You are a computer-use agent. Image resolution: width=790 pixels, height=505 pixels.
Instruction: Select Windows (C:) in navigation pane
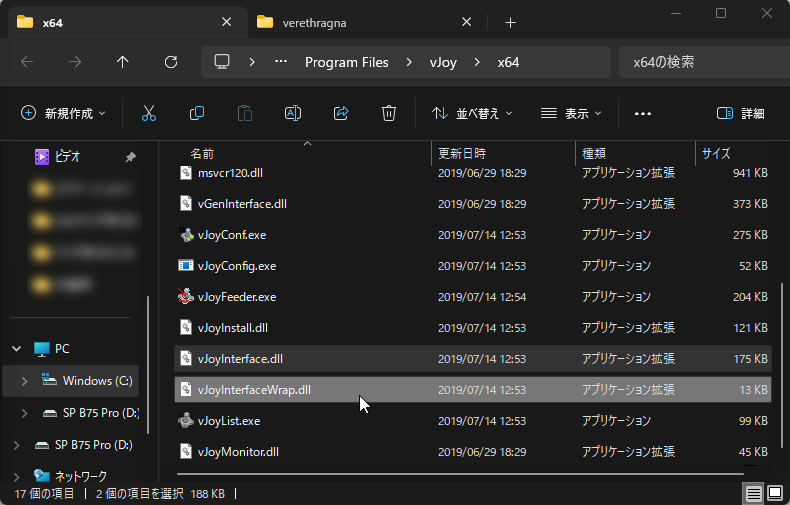71,381
